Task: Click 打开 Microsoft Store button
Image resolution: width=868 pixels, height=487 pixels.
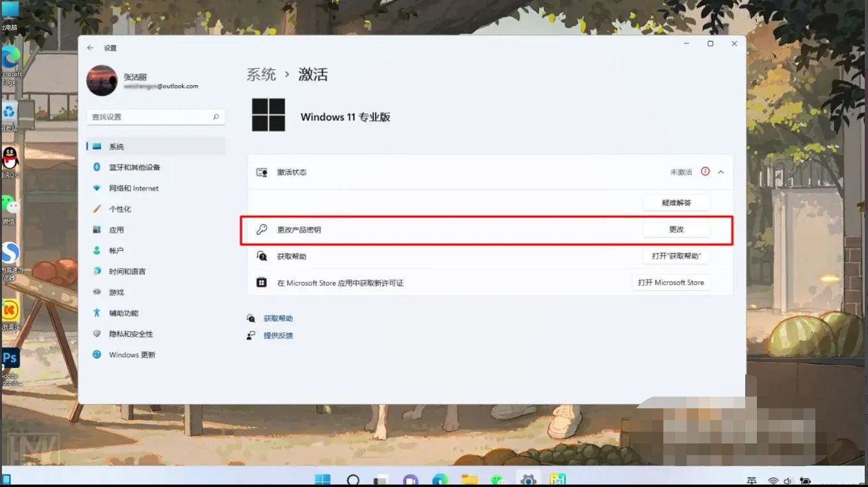Action: pos(670,283)
